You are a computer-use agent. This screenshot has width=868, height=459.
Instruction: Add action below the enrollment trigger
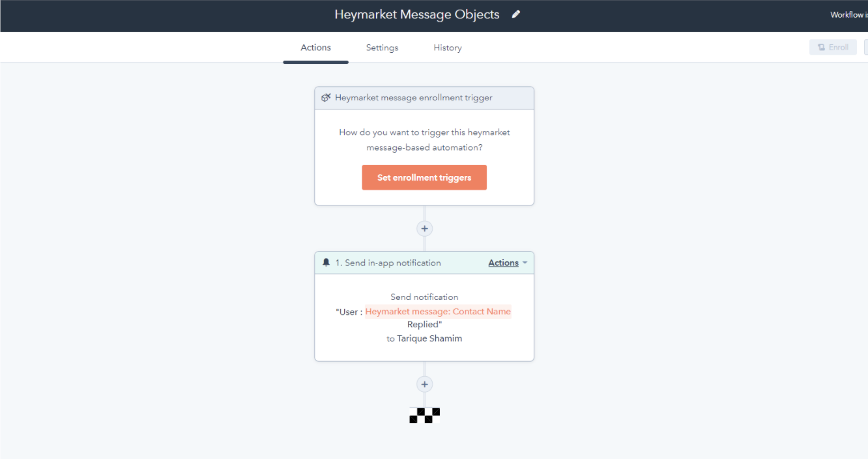(424, 229)
